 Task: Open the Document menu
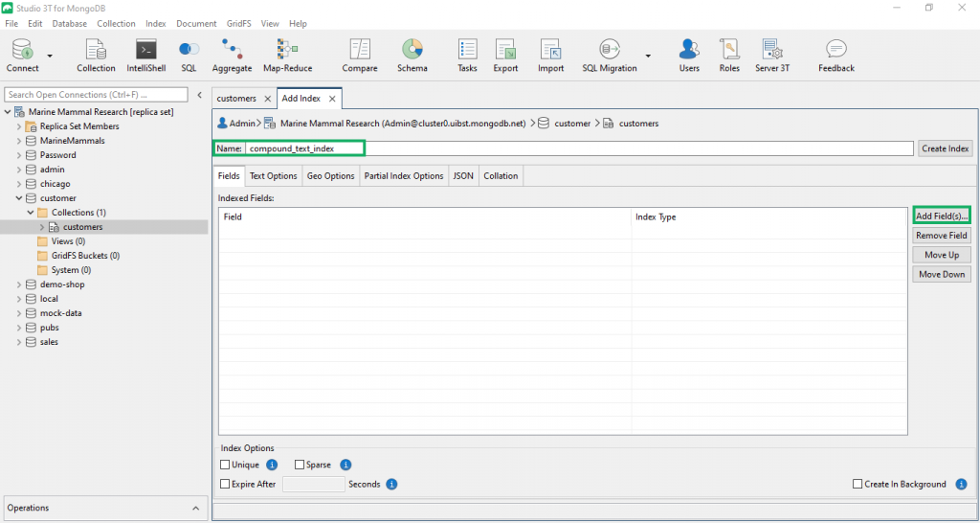click(x=196, y=23)
